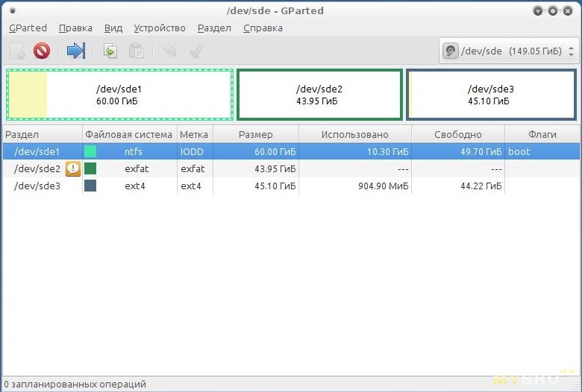Select the /dev/sde3 45.10 ГиБ graphical block

point(491,95)
